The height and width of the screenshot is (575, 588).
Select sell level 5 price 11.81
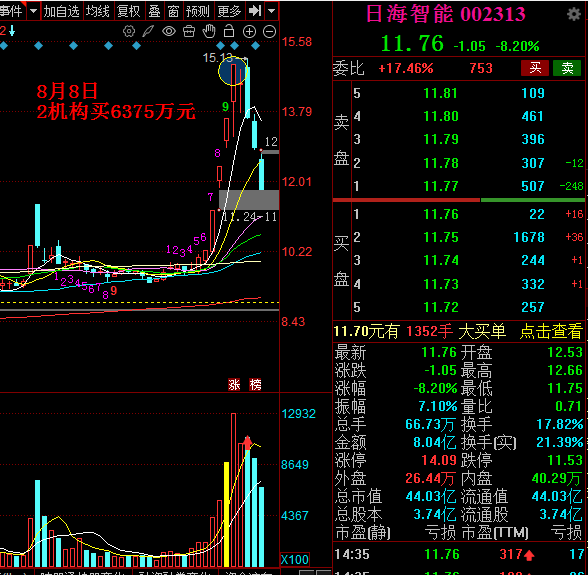441,93
